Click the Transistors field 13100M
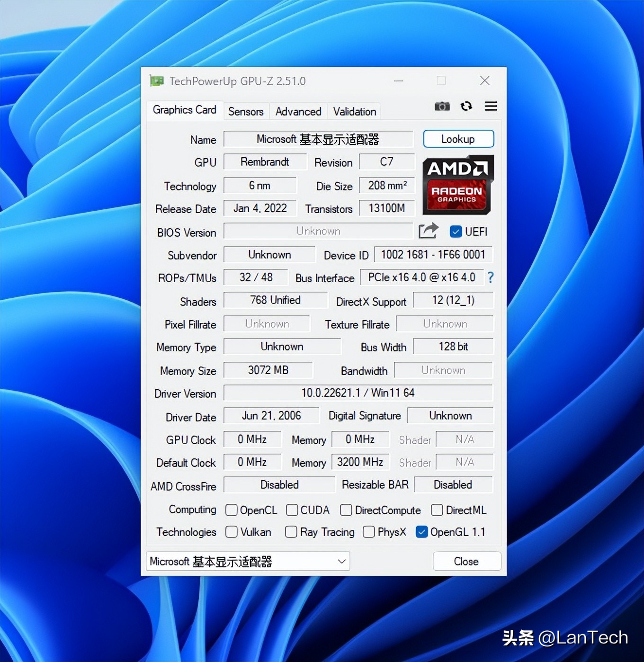Screen dimensions: 644x662 [x=387, y=208]
